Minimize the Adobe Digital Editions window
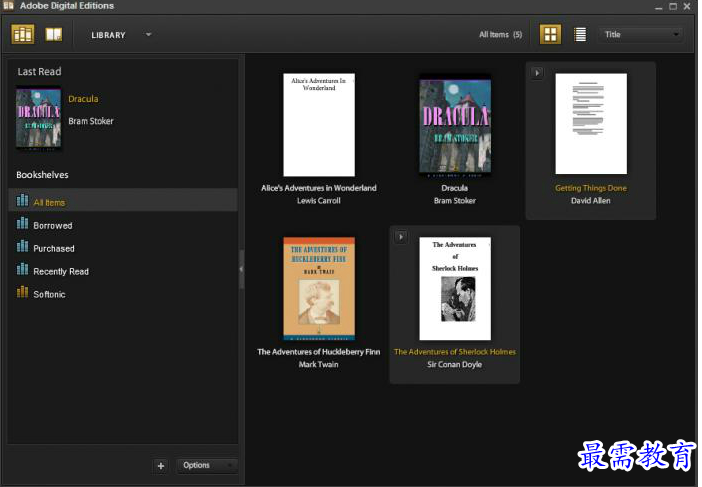Viewport: 702px width, 487px height. coord(658,6)
